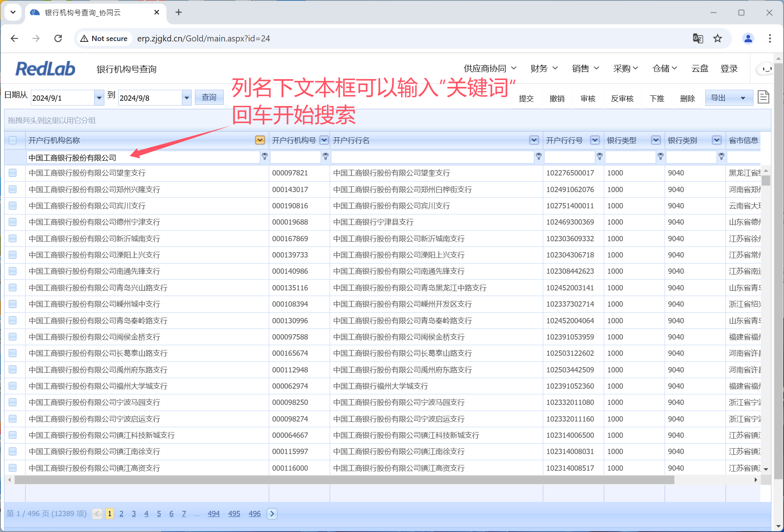Screen dimensions: 784x532
Task: Open the 采购 menu
Action: pyautogui.click(x=626, y=69)
